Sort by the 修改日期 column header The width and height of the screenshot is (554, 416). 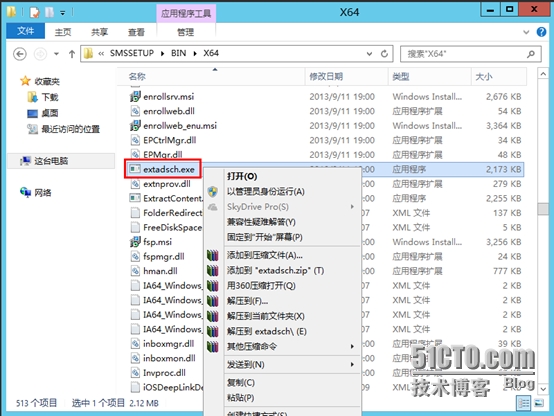coord(346,76)
